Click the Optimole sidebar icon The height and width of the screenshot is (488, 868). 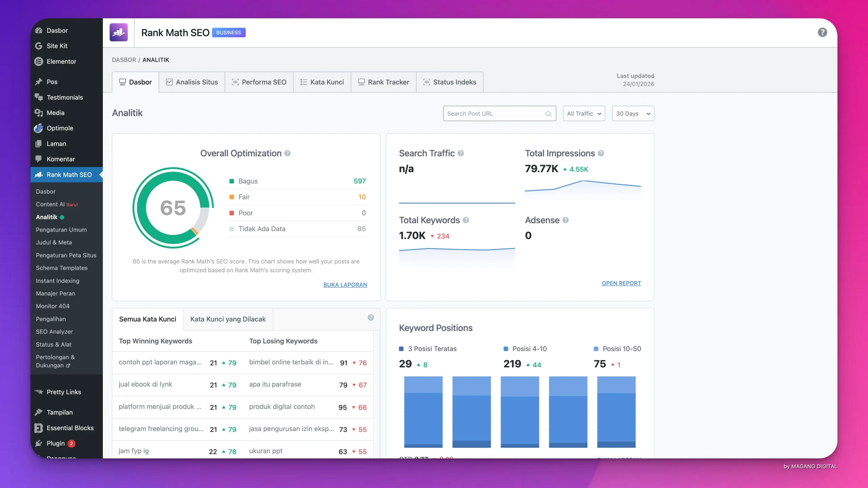(39, 128)
